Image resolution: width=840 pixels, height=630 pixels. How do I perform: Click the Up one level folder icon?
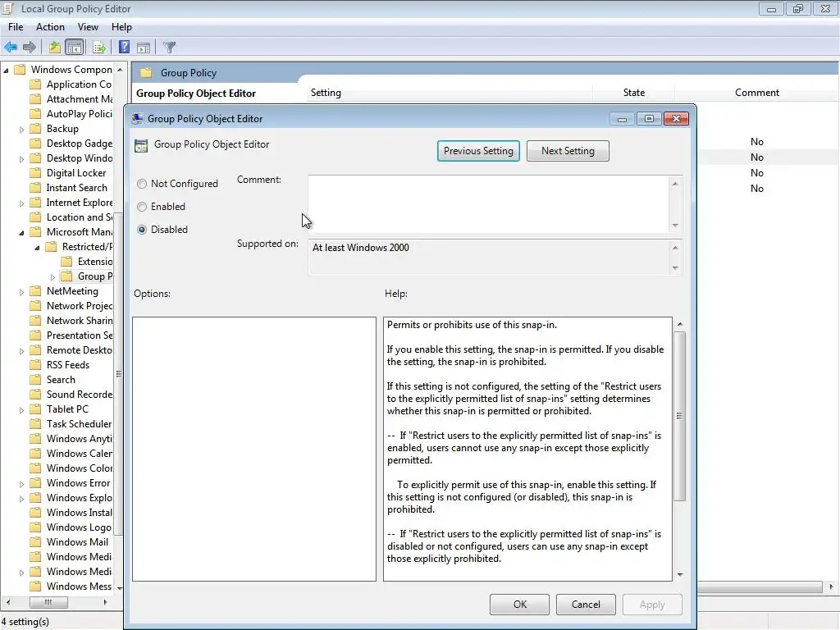55,47
